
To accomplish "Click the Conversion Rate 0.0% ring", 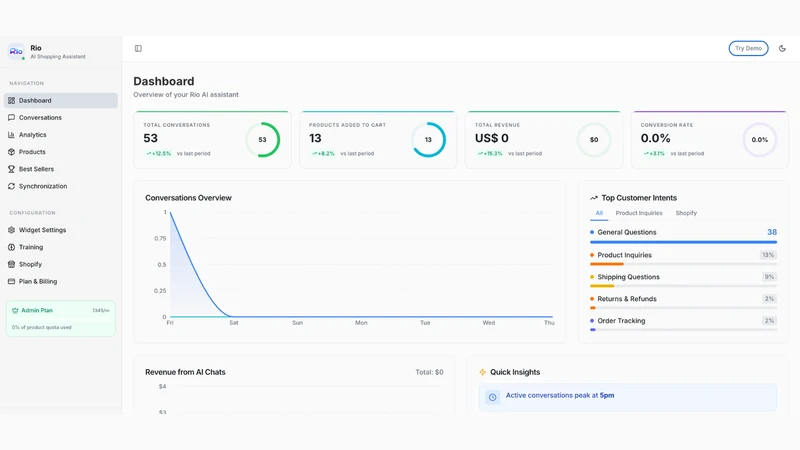I will tap(760, 139).
